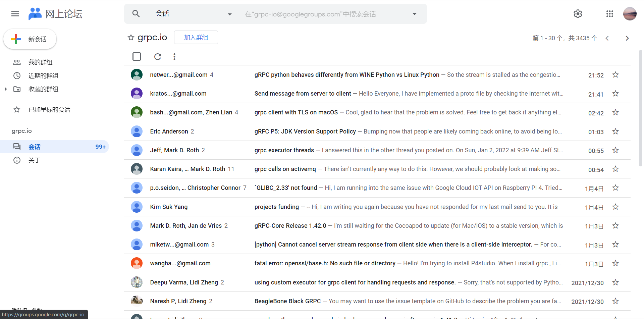Click the search magnifier icon

[x=136, y=14]
